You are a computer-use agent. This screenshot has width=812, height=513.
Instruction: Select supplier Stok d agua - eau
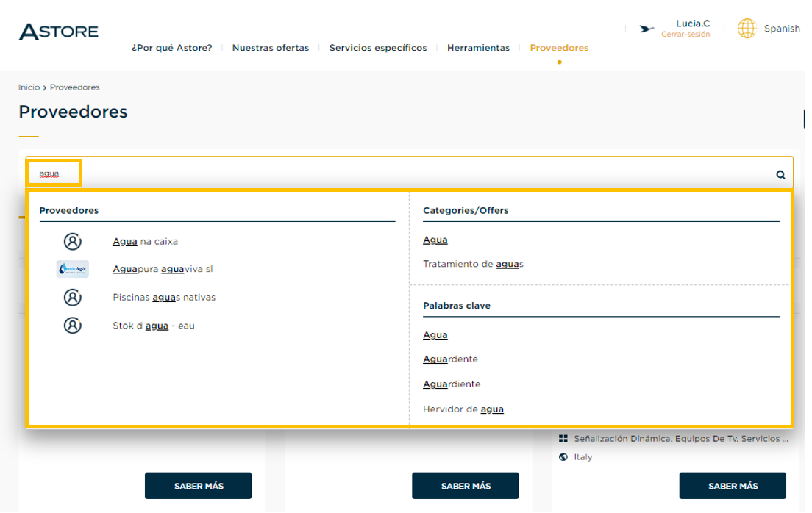point(154,326)
